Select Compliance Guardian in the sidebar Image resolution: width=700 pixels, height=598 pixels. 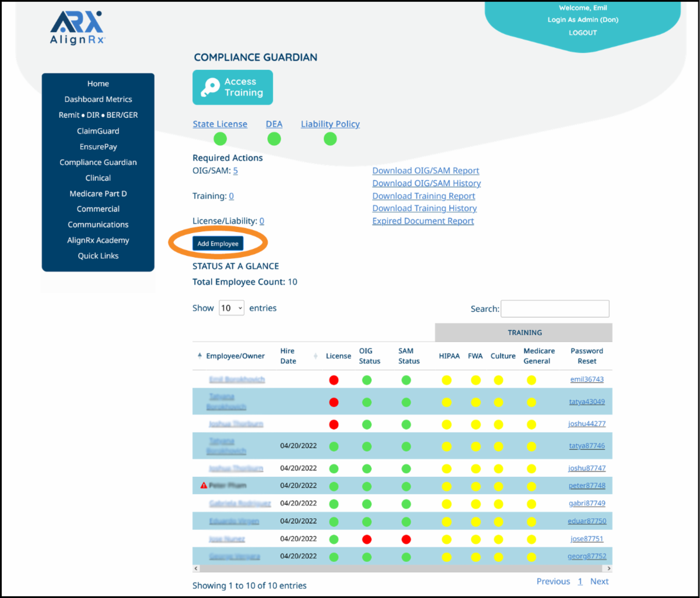[x=98, y=162]
